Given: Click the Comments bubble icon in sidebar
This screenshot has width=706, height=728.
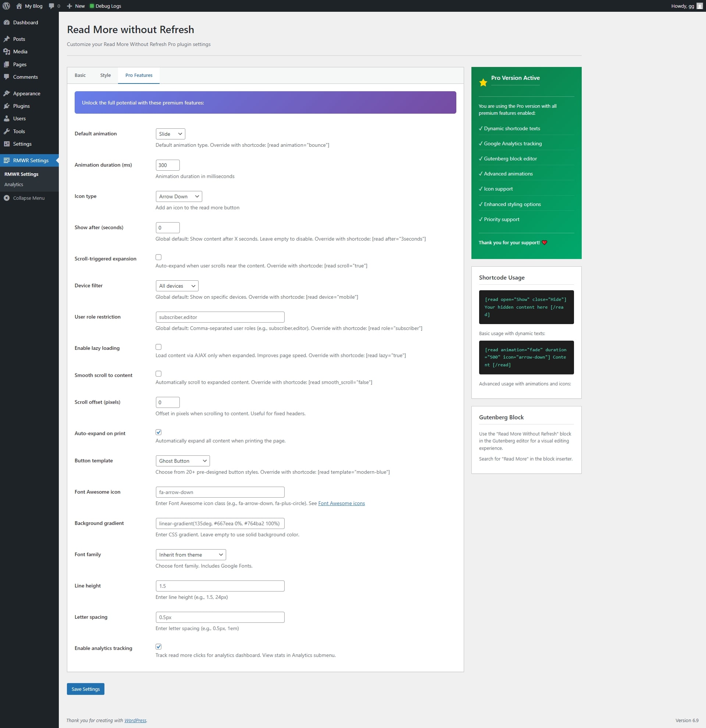Looking at the screenshot, I should click(7, 77).
